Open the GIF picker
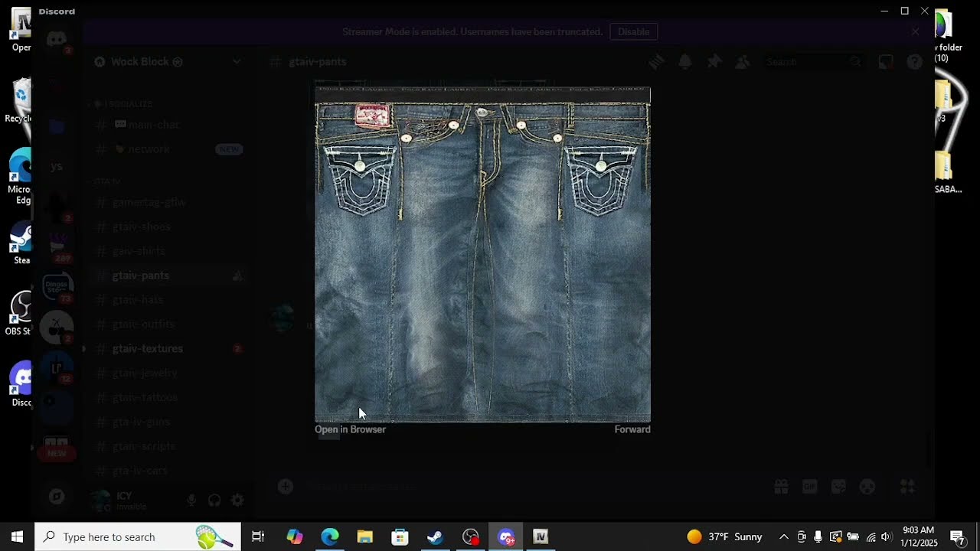Image resolution: width=980 pixels, height=551 pixels. point(809,487)
